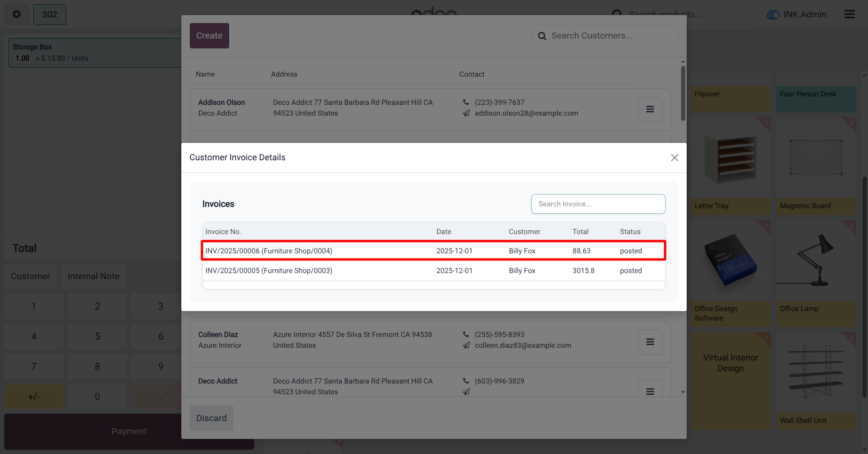Click the Search Customers field
Screen dimensions: 868x454
coord(604,36)
